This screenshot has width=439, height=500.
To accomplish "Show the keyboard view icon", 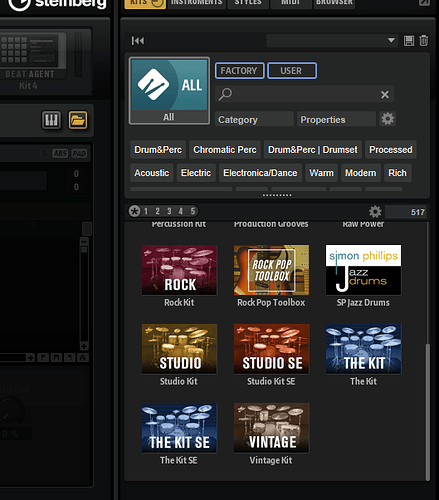I will pos(51,120).
